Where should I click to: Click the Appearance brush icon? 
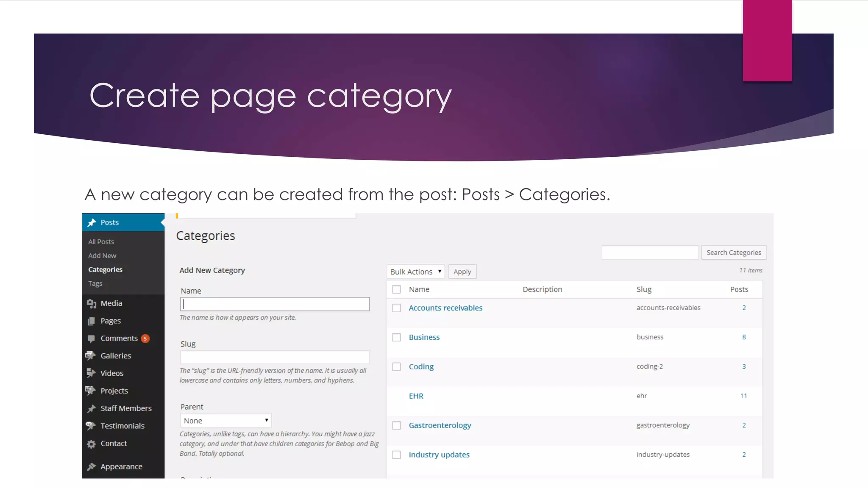tap(91, 467)
